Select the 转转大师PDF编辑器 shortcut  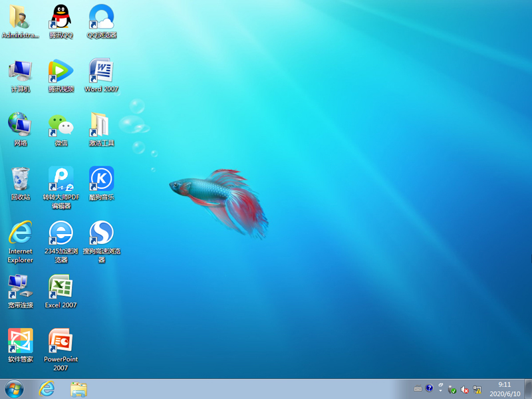pos(61,179)
